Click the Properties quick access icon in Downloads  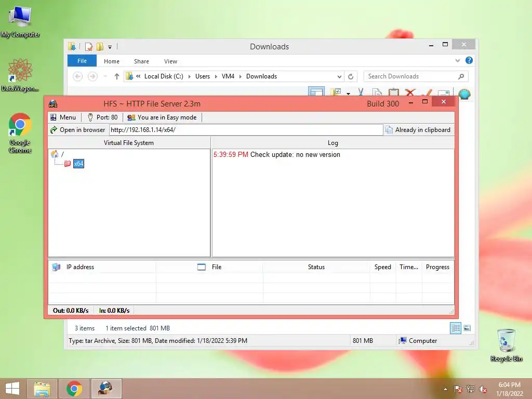click(x=89, y=46)
